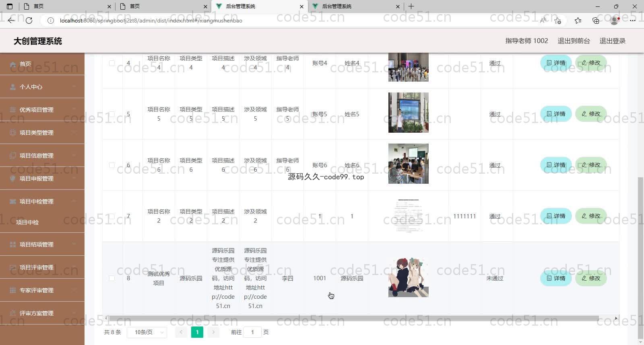Image resolution: width=644 pixels, height=345 pixels.
Task: Tick the checkbox for row 7
Action: (x=112, y=216)
